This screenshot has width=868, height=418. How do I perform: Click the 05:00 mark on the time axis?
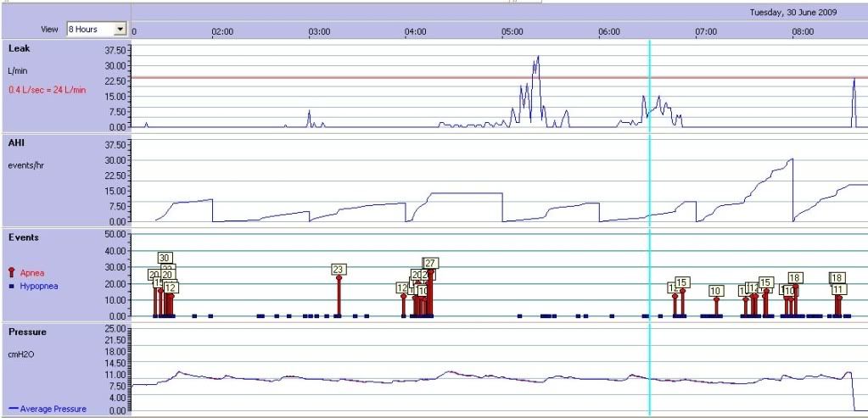512,31
